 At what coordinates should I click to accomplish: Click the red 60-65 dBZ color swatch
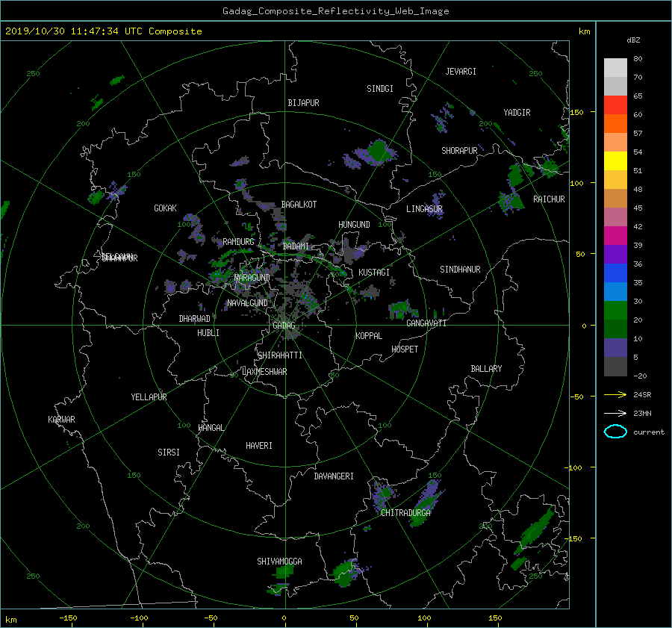(615, 105)
